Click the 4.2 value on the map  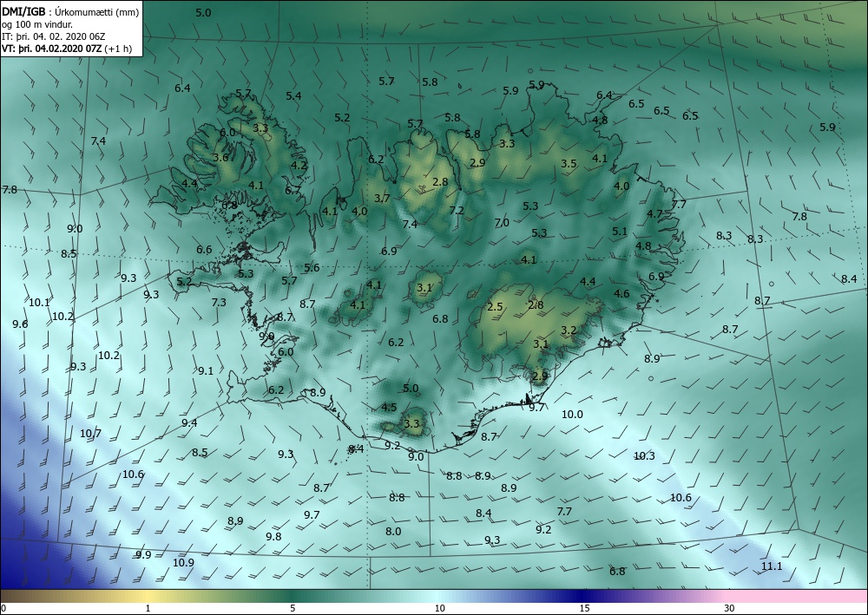click(x=299, y=165)
